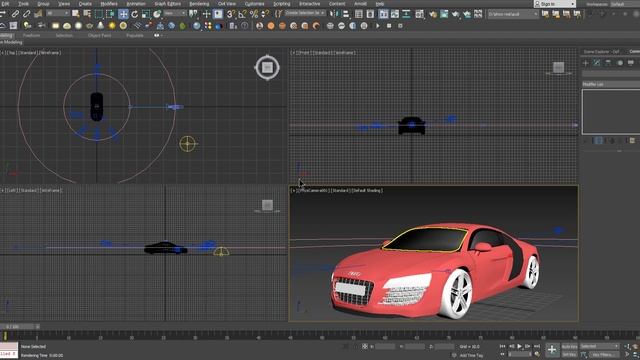640x360 pixels.
Task: Open the Create panel plus tab
Action: [x=586, y=63]
